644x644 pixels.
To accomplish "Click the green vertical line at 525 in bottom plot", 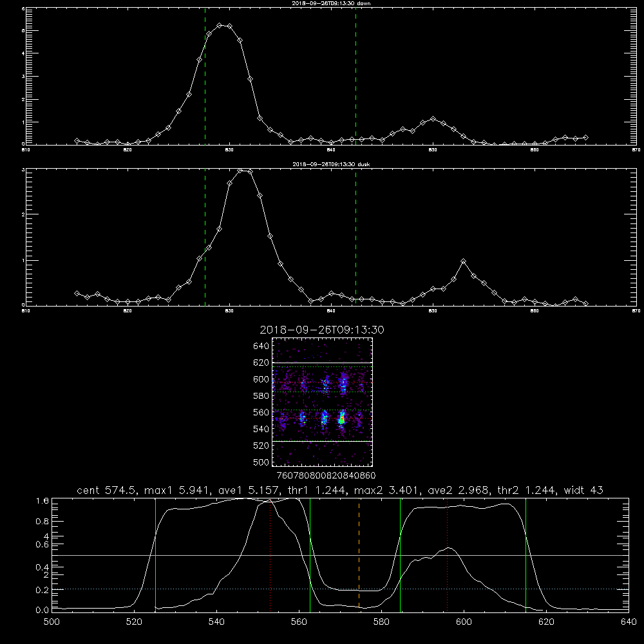I will tap(155, 554).
